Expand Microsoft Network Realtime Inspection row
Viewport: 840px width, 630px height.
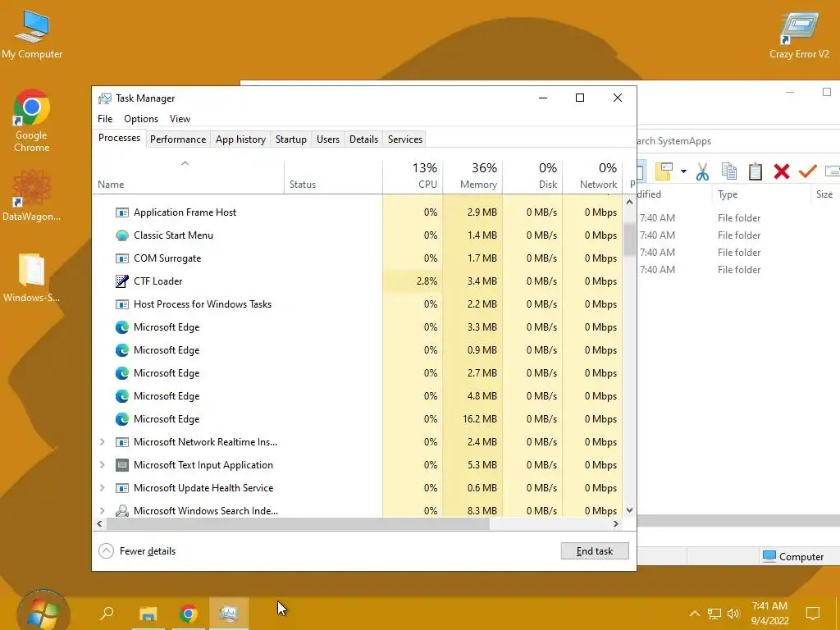point(102,442)
